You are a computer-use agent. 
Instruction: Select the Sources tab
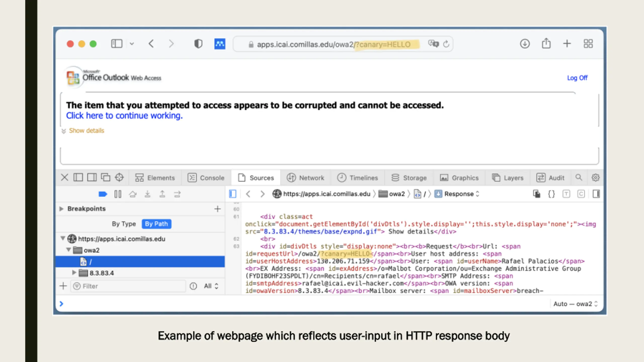click(x=256, y=178)
